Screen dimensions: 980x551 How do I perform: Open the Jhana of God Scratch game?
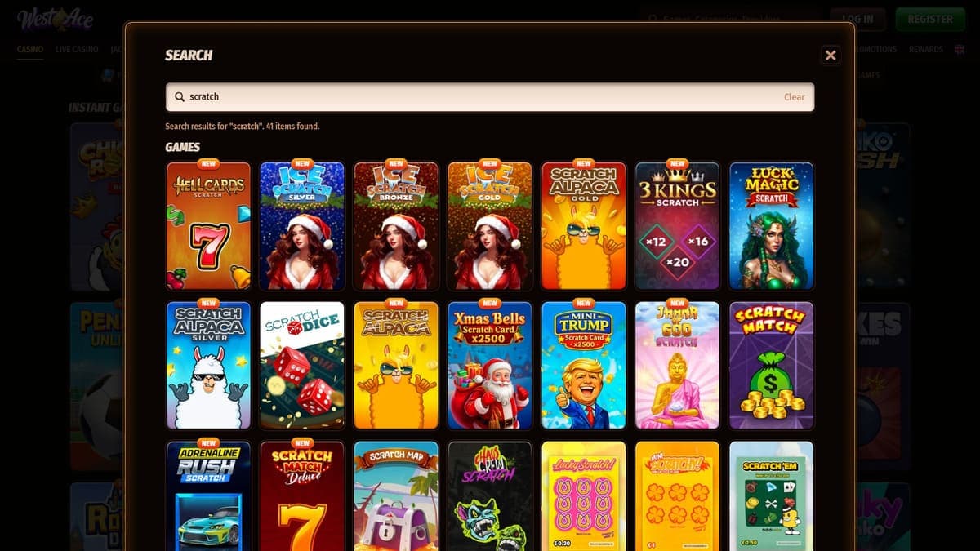678,366
